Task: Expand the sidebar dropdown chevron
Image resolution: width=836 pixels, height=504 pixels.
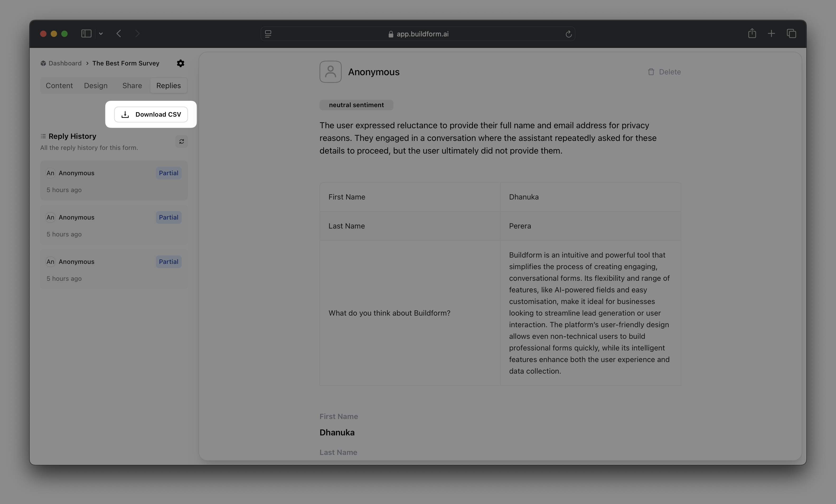Action: (x=101, y=34)
